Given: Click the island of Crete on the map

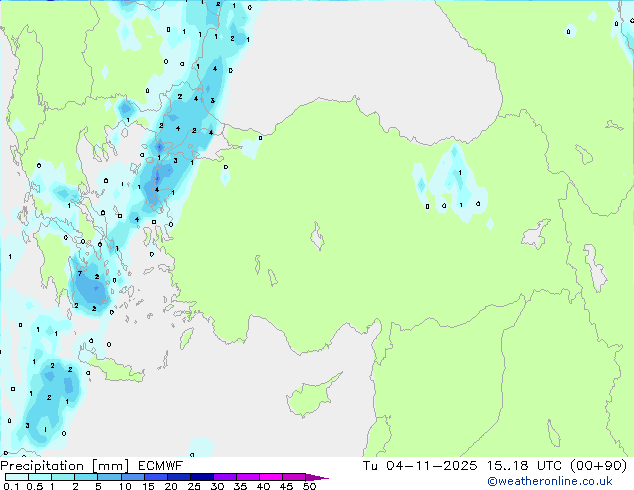Looking at the screenshot, I should [116, 371].
